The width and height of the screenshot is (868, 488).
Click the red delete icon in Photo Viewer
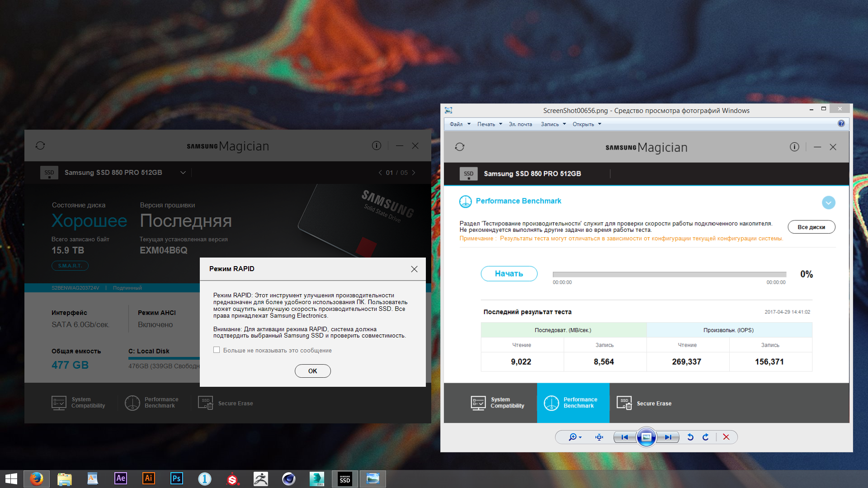(x=726, y=437)
